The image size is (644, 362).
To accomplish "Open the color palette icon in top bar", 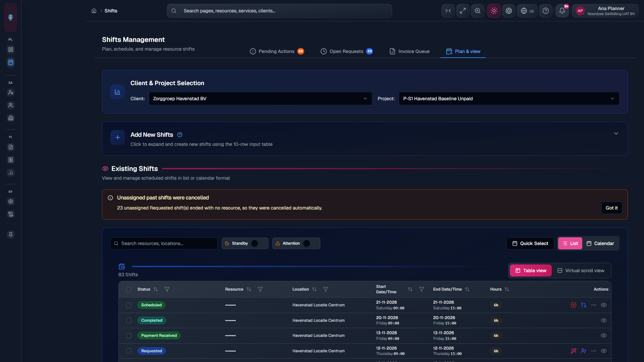I will (509, 11).
